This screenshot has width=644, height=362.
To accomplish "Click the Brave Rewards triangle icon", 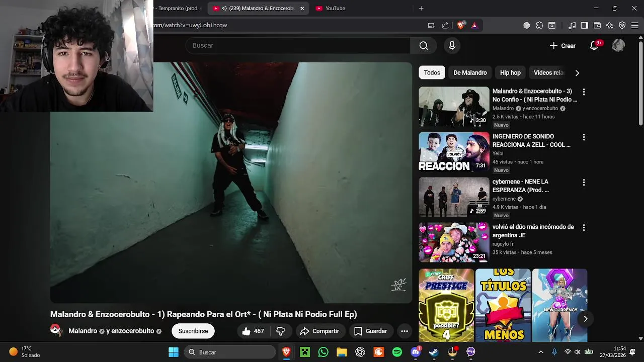I will (474, 25).
